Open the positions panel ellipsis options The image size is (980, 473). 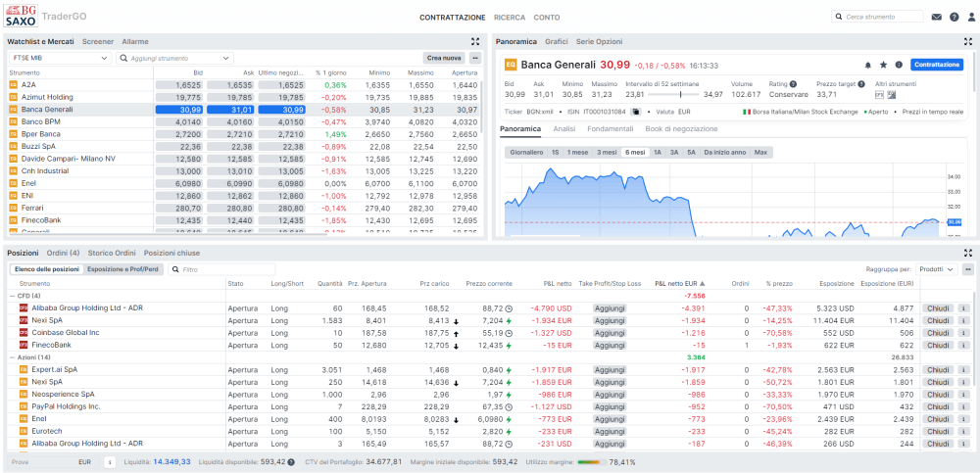(968, 269)
